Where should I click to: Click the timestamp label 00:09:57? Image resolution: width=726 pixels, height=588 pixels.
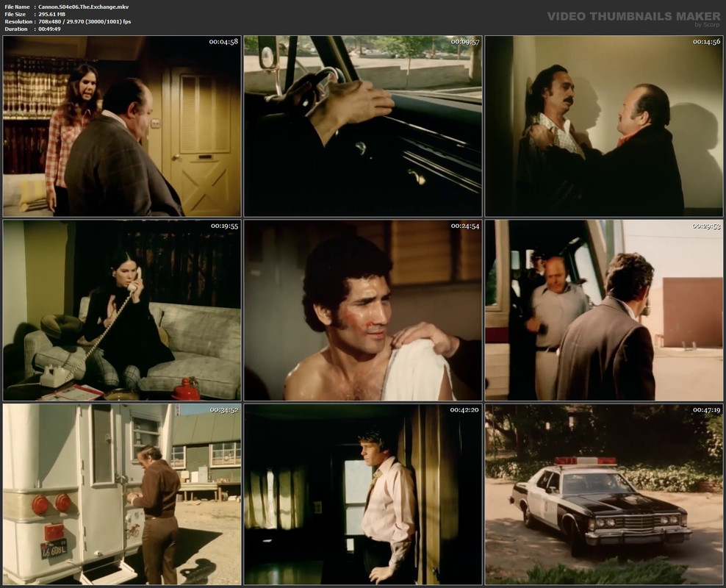click(465, 42)
